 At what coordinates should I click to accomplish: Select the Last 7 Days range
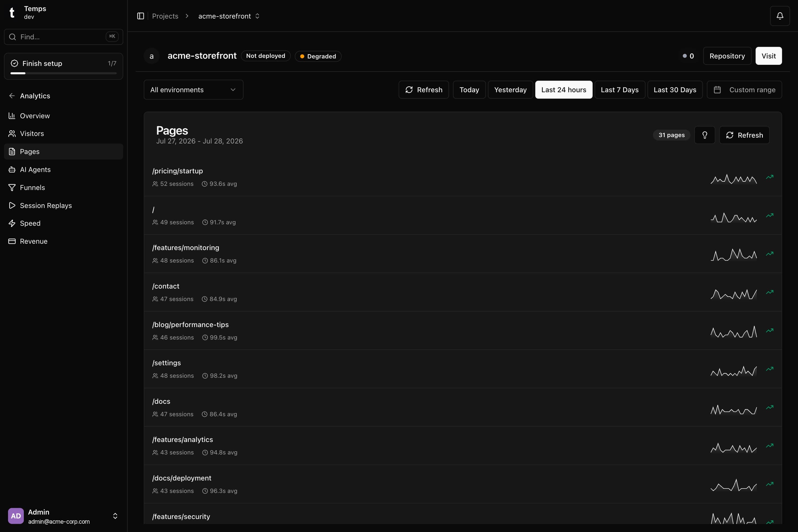(x=620, y=89)
